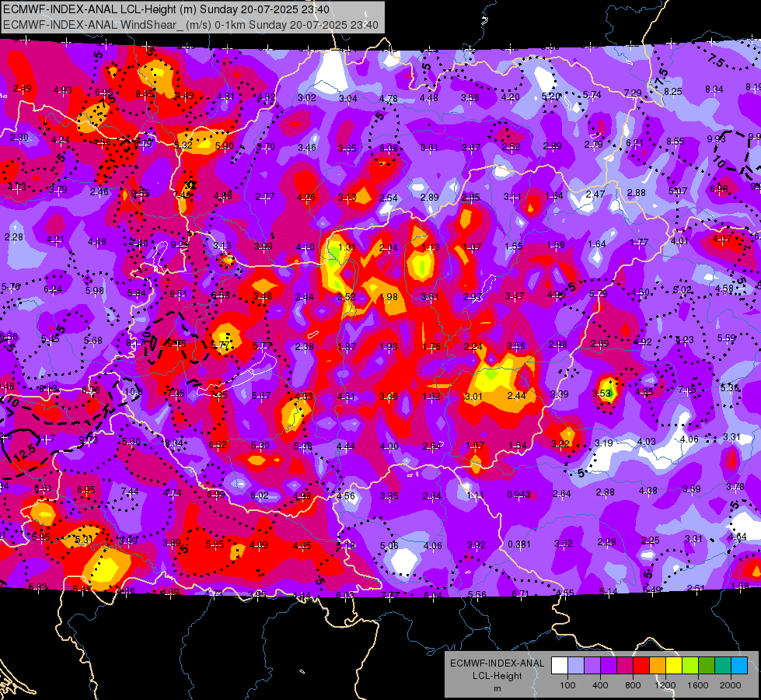Screen dimensions: 761x700
Task: Click the wind shear value 5.31
Action: click(84, 539)
